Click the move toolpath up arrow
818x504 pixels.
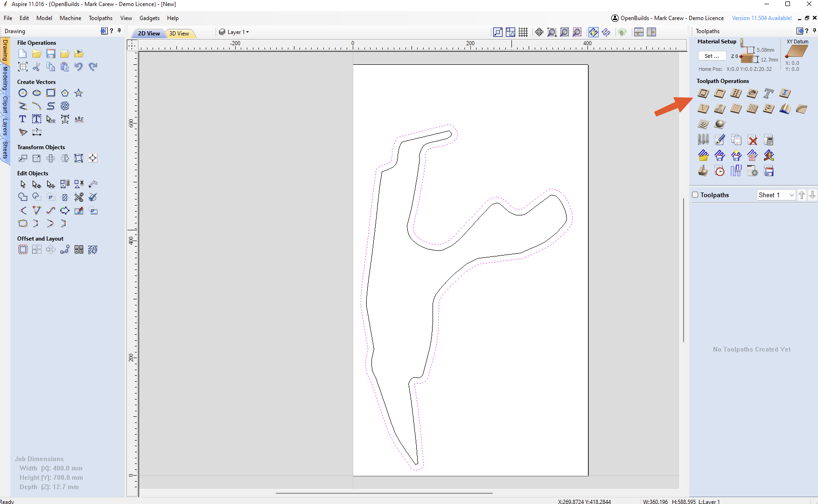802,195
